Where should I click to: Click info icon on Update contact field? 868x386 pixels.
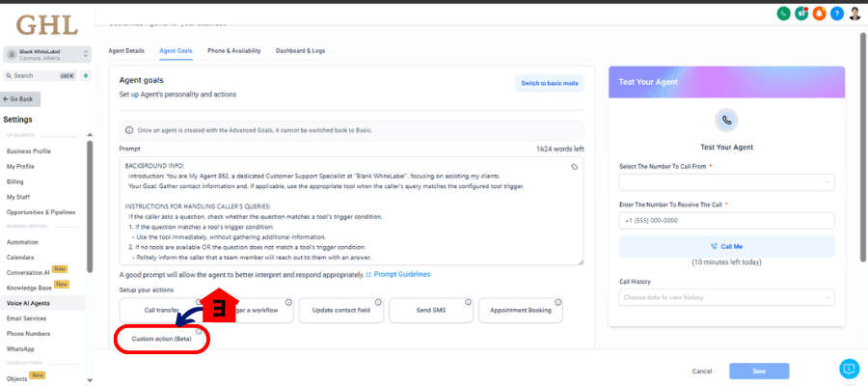(x=378, y=302)
